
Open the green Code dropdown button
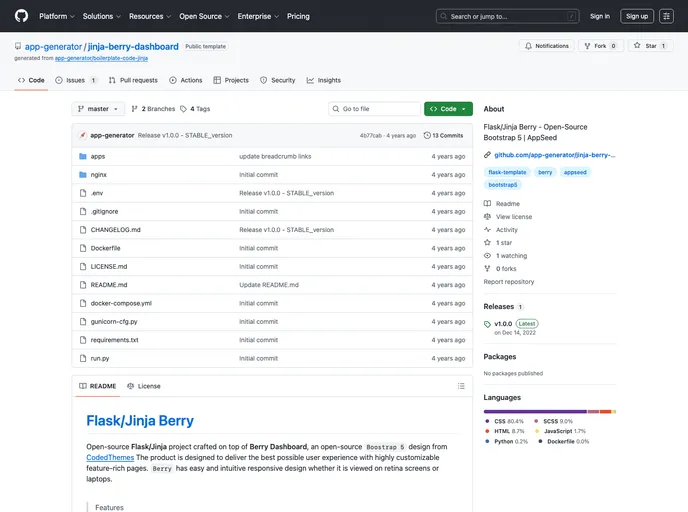pos(448,109)
